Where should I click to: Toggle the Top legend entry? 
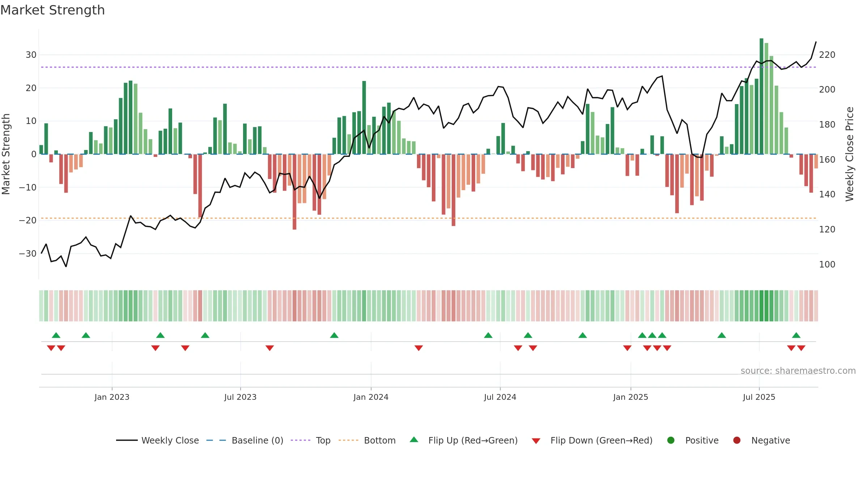coord(310,440)
